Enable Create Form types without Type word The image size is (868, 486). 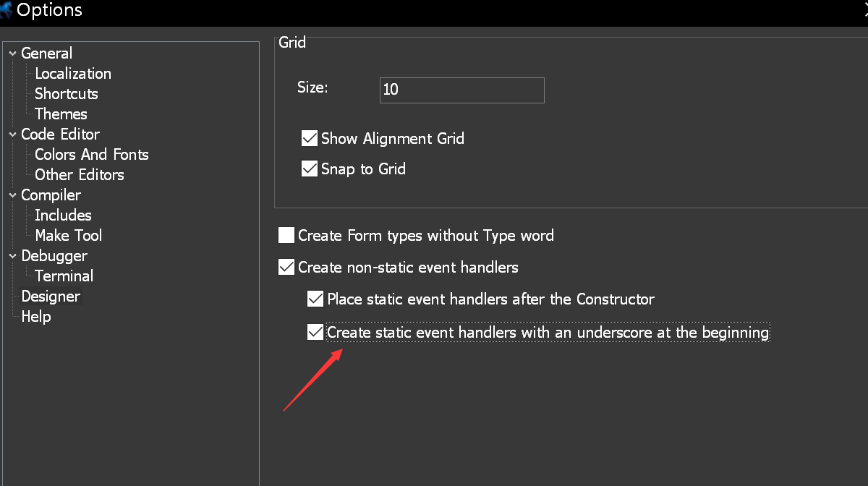coord(286,234)
